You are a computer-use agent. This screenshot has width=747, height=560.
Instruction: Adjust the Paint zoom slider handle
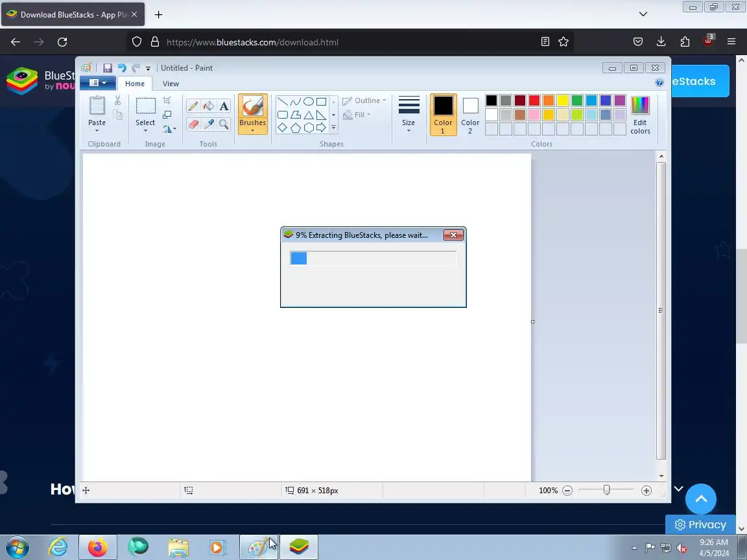pyautogui.click(x=606, y=490)
